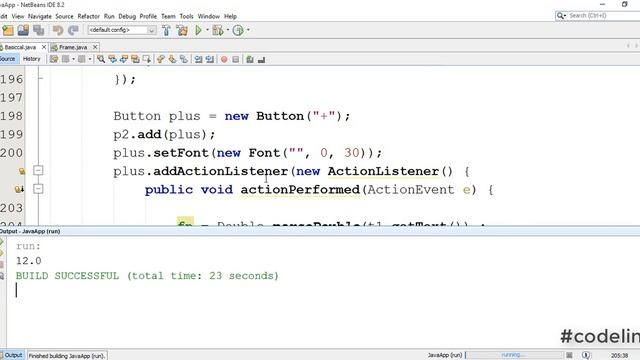Screen dimensions: 640x360
Task: Click the yellow Re-run with different parameters icon
Action: (x=2, y=253)
